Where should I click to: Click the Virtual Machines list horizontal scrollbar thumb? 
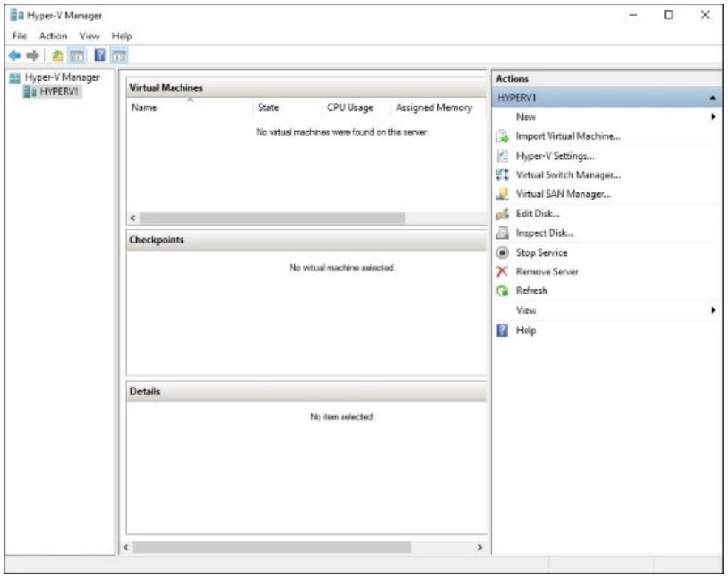pyautogui.click(x=272, y=218)
